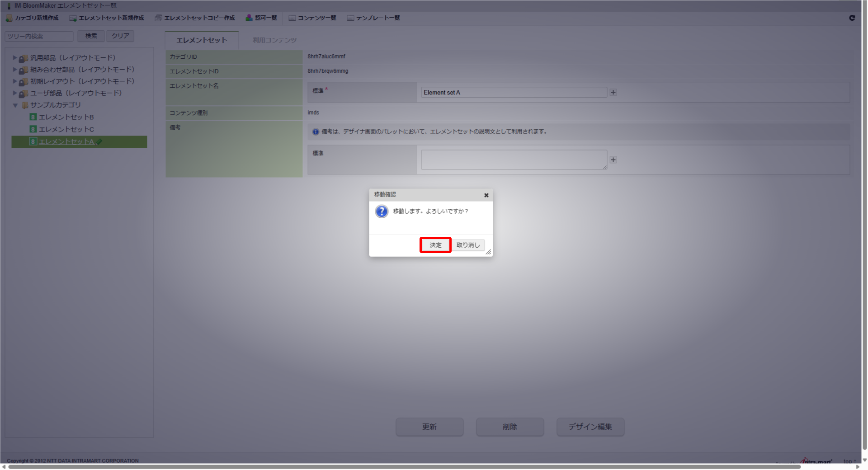This screenshot has height=470, width=868.
Task: Click the icon beside エレメントセットA
Action: pos(33,141)
